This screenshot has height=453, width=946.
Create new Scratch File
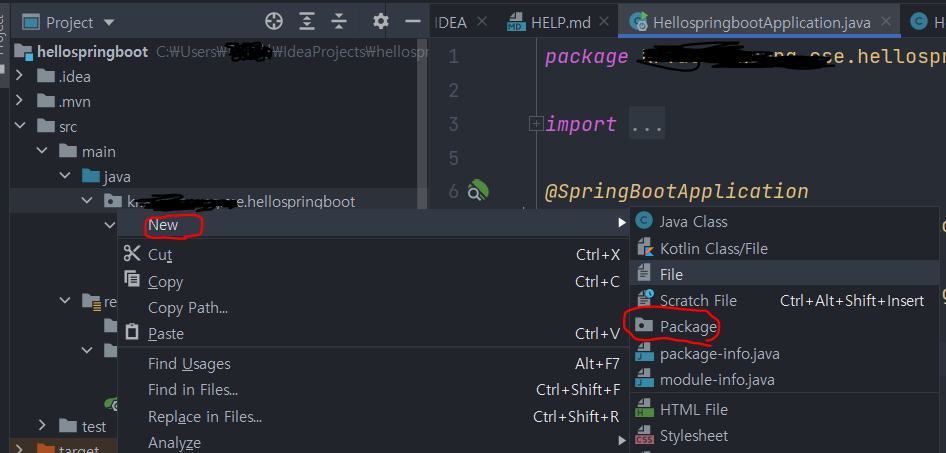tap(784, 300)
